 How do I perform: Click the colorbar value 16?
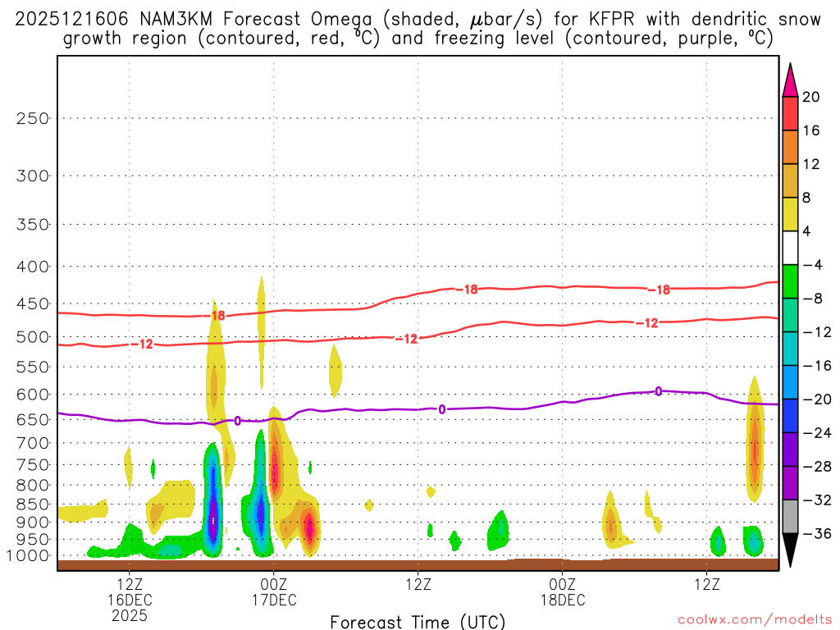811,130
